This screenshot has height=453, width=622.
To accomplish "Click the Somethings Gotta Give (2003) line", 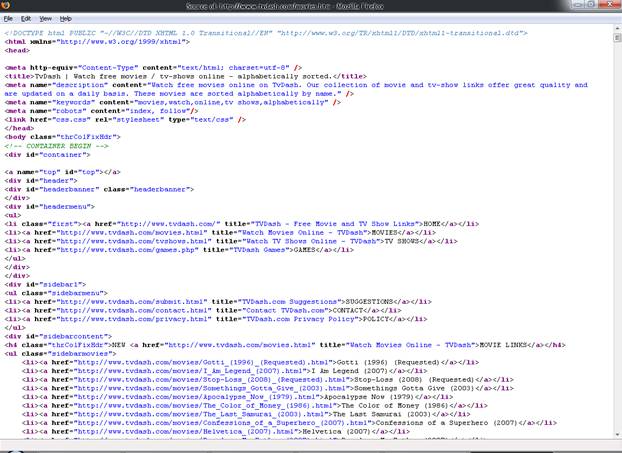I will [268, 388].
